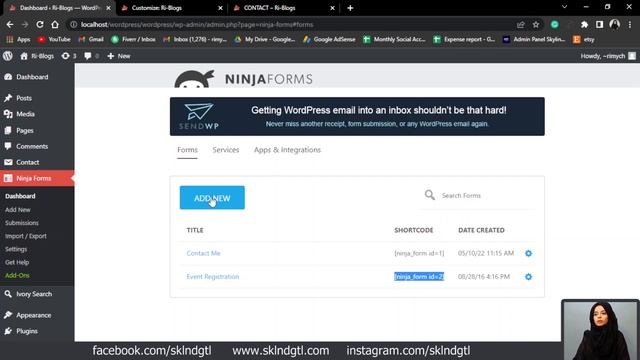Open Apps bookmarks shortcut
The height and width of the screenshot is (360, 640).
tap(18, 39)
